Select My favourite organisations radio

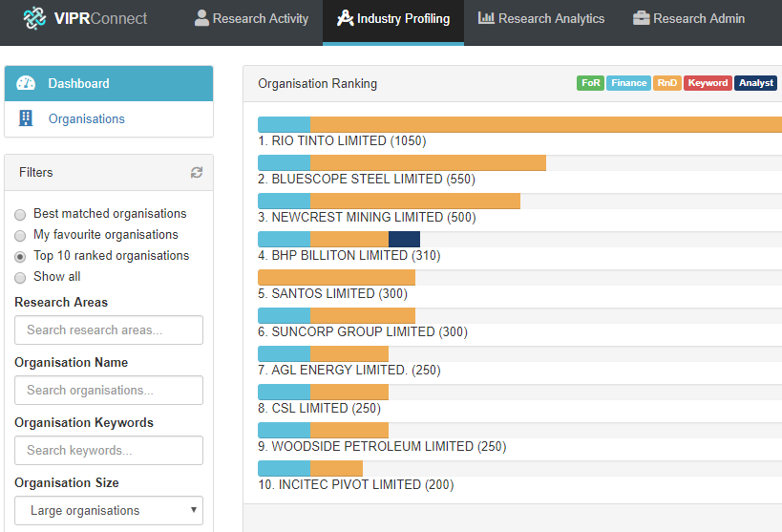(x=20, y=236)
